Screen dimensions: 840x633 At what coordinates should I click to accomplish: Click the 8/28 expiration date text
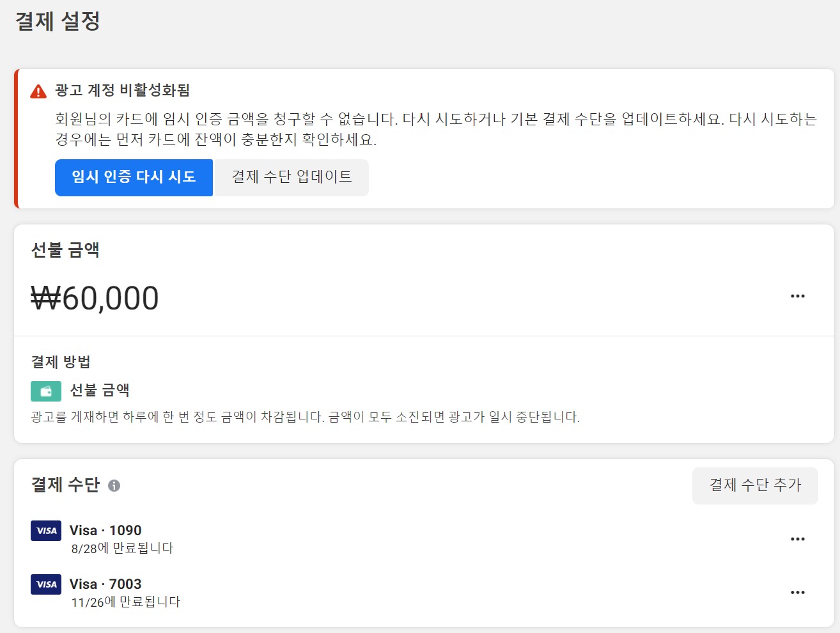pyautogui.click(x=122, y=549)
